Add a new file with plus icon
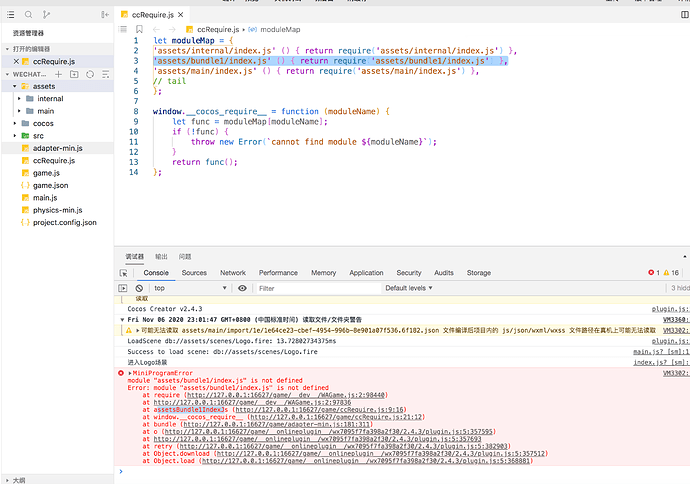The image size is (690, 484). click(59, 74)
